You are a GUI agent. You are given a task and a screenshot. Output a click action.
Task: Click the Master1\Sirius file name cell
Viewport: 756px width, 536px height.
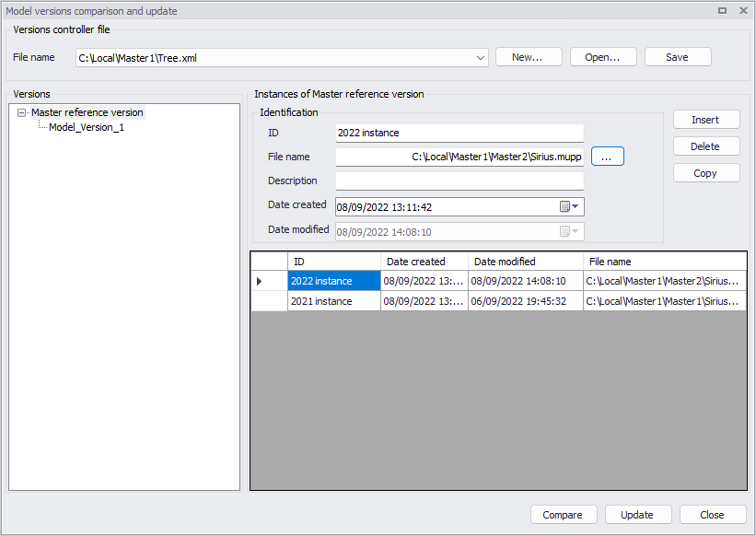pyautogui.click(x=665, y=301)
